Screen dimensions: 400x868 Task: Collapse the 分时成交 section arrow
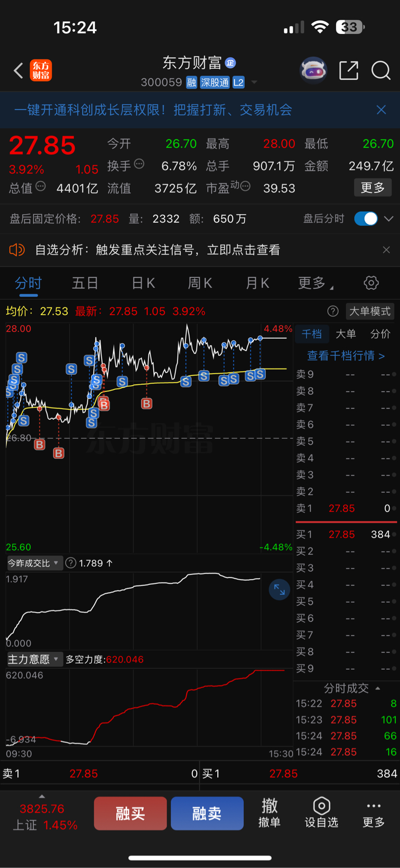point(378,688)
